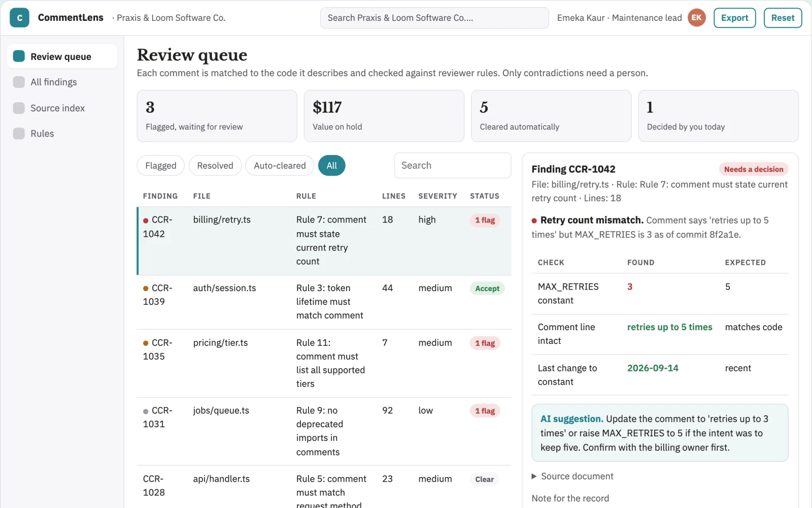The height and width of the screenshot is (508, 812).
Task: Click the Export button
Action: 734,18
